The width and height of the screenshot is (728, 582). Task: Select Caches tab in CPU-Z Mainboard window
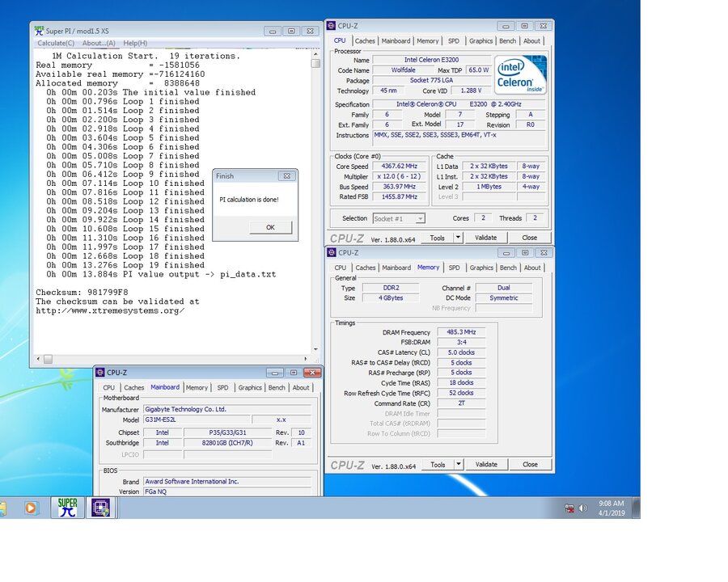(133, 387)
